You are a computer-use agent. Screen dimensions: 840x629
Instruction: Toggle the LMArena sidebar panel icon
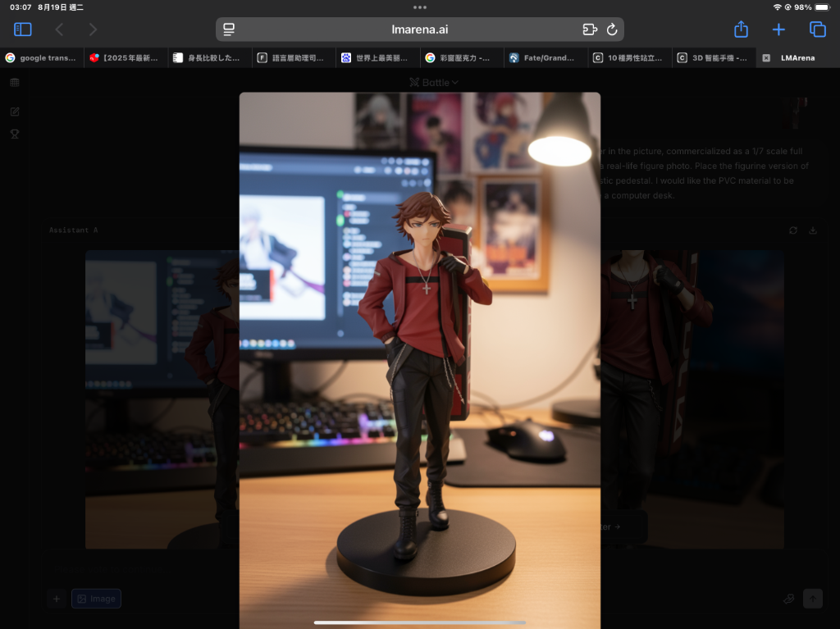15,83
